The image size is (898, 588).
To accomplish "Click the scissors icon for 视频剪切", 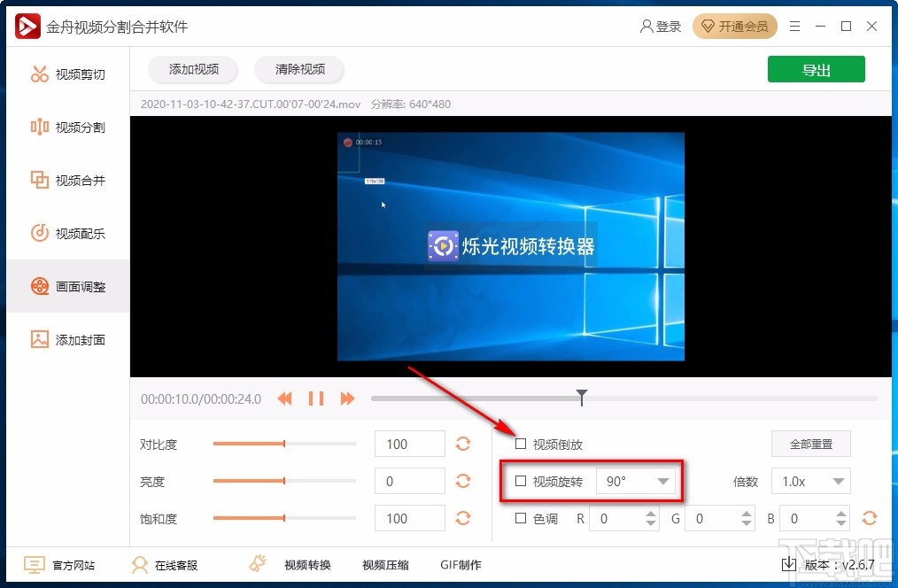I will (x=40, y=73).
